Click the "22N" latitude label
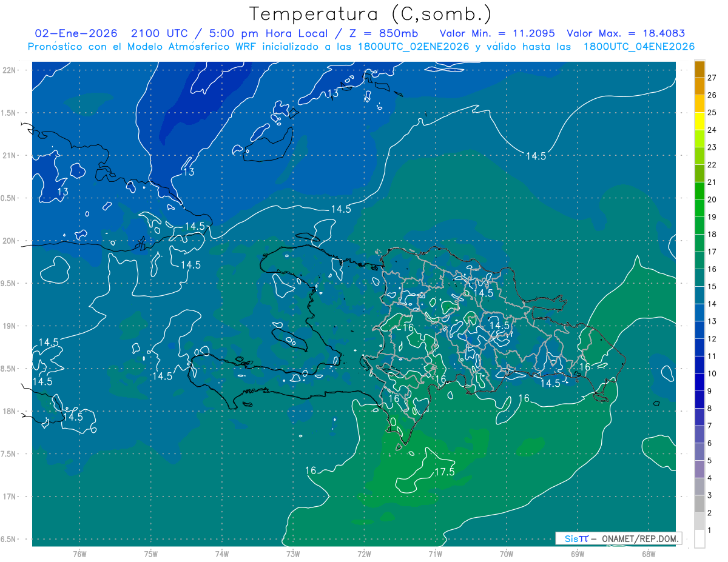 [10, 70]
